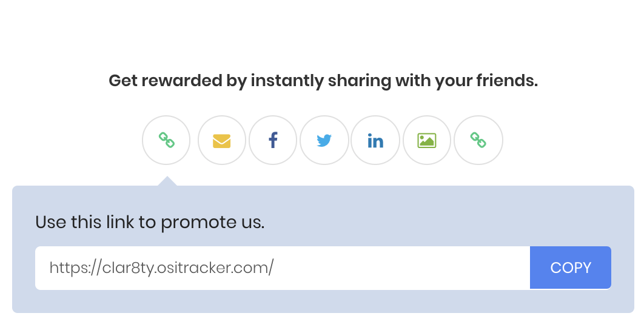
Task: Share via the yellow email envelope icon
Action: click(222, 140)
